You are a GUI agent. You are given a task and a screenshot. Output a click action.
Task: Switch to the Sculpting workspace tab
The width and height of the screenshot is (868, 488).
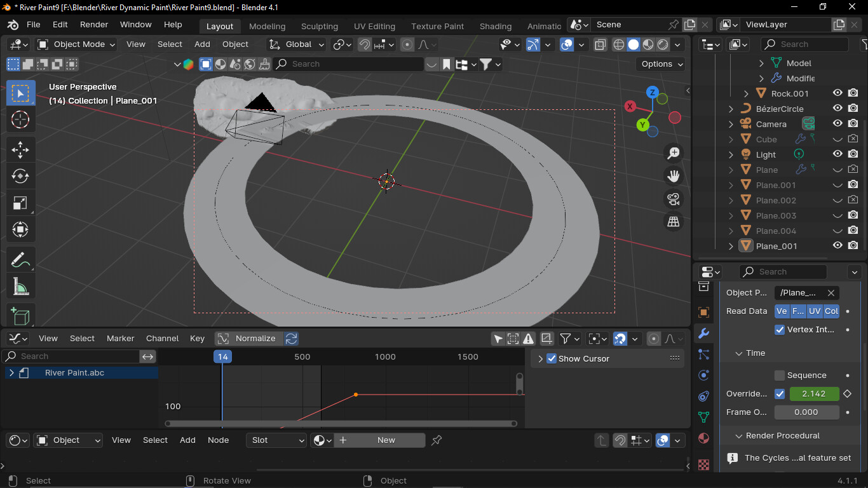point(320,26)
